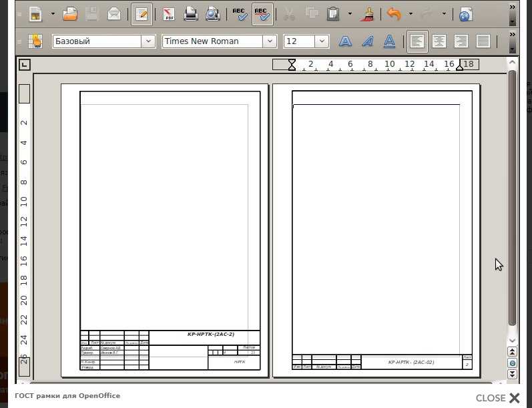This screenshot has height=408, width=532.
Task: Click the Redo arrow icon
Action: pyautogui.click(x=428, y=14)
